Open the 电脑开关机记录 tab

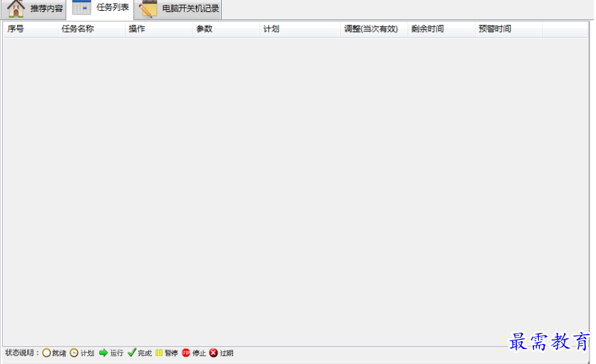(178, 9)
